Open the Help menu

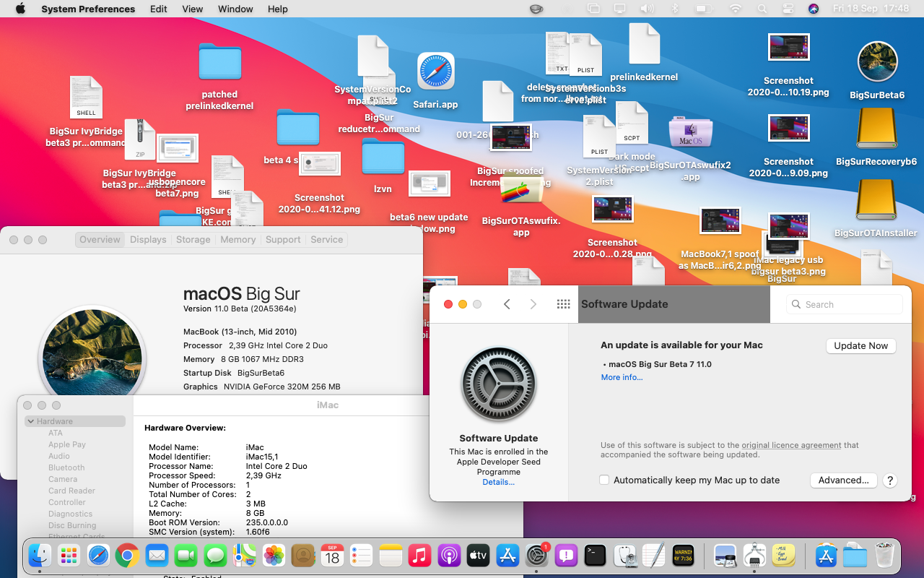coord(278,9)
